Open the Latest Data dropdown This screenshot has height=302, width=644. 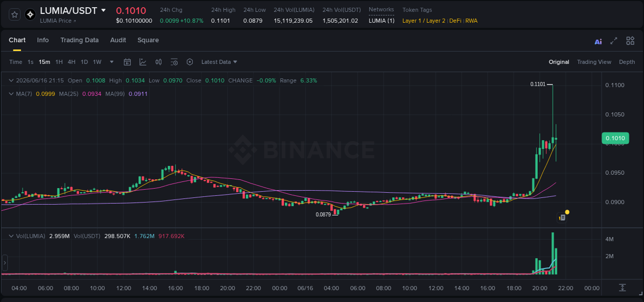[x=219, y=62]
